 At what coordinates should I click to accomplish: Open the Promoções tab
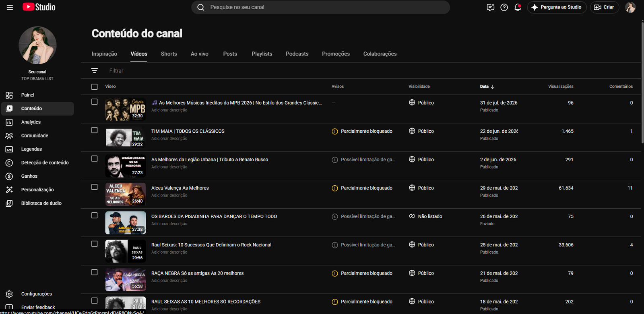pos(336,54)
